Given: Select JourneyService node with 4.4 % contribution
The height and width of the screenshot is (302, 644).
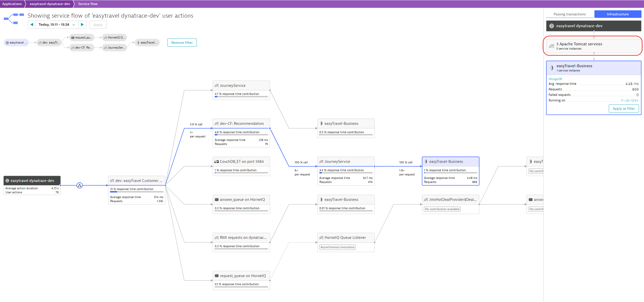Looking at the screenshot, I should 346,171.
